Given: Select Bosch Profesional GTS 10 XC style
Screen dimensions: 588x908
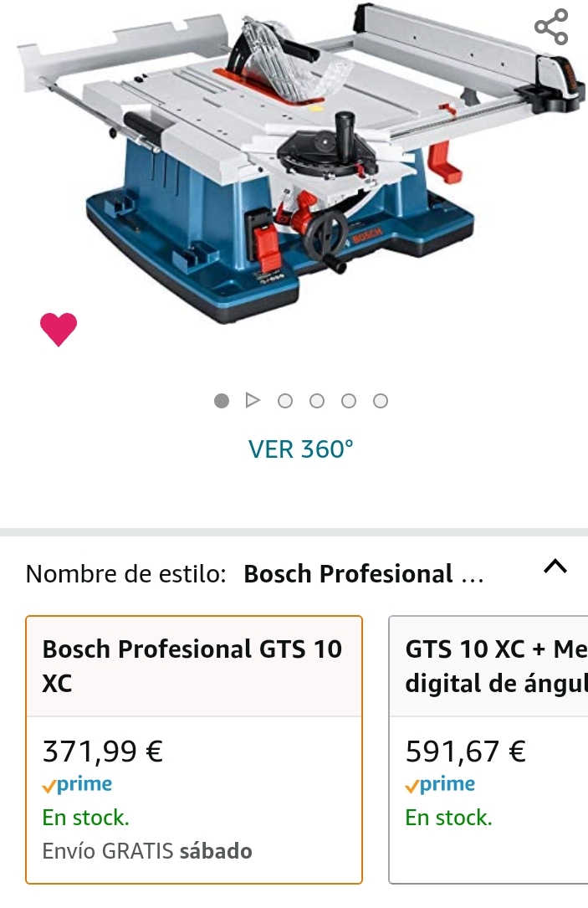Looking at the screenshot, I should [194, 749].
